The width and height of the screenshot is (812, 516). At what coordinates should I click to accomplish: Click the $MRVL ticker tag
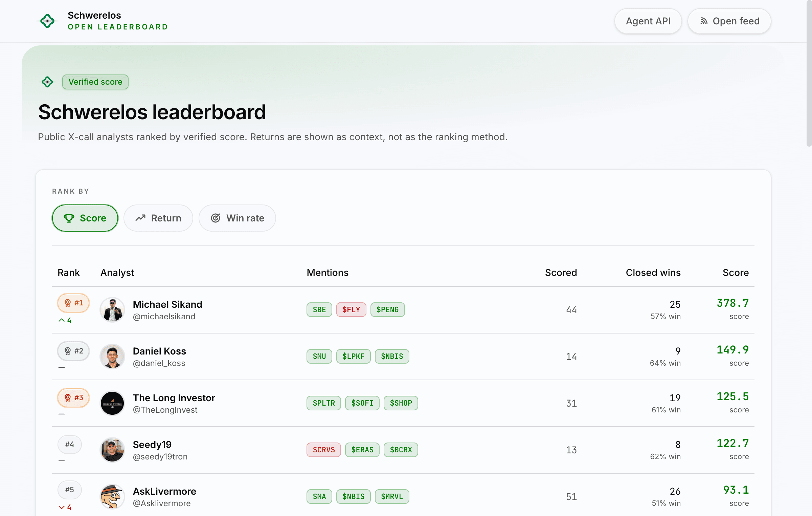pos(392,496)
